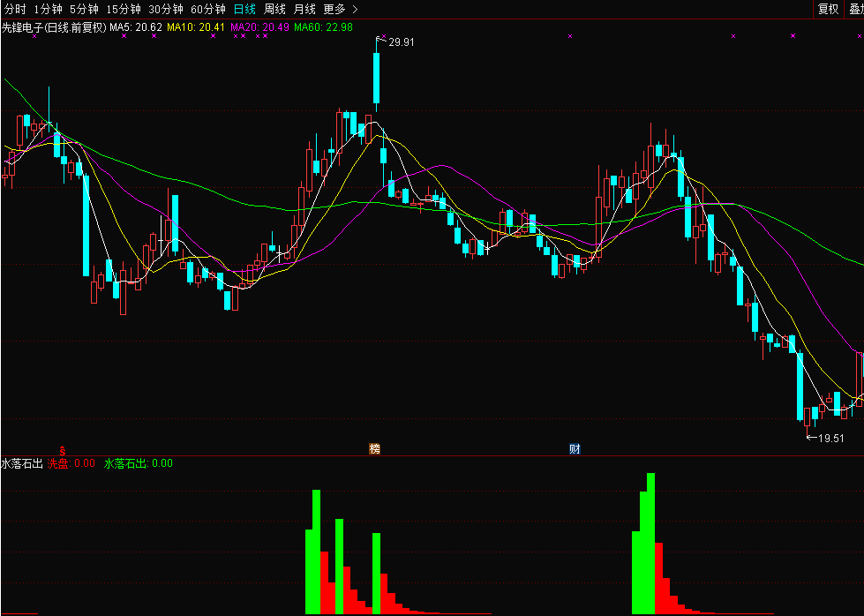The height and width of the screenshot is (616, 864).
Task: Open the 复权 adjustment setting
Action: coord(828,9)
